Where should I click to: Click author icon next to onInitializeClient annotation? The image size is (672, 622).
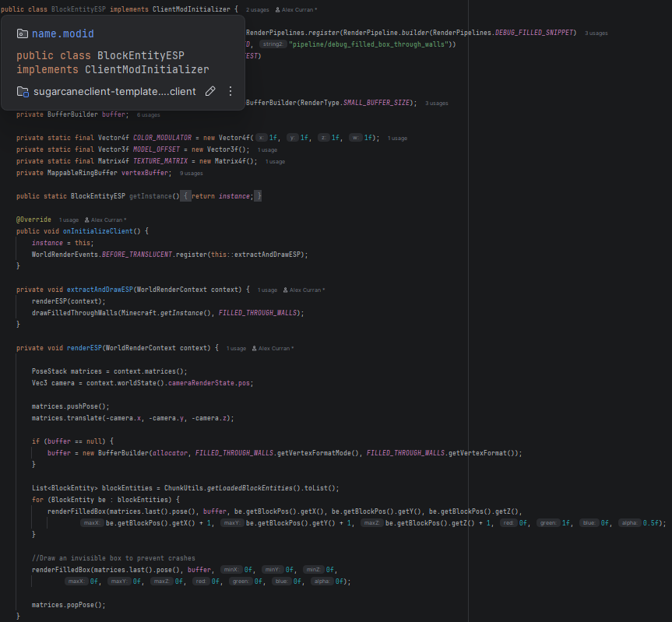tap(86, 220)
